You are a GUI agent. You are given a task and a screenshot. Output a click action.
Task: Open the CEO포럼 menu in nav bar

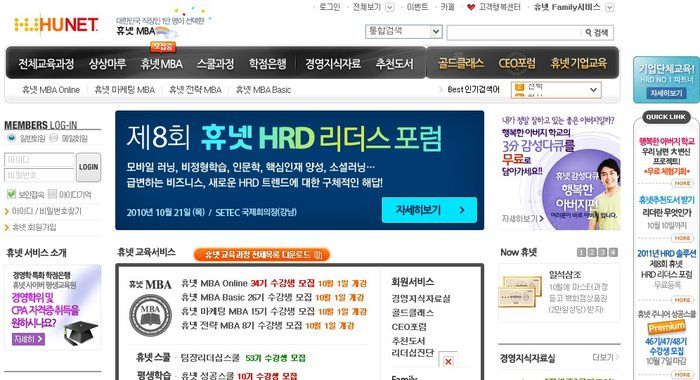coord(517,63)
